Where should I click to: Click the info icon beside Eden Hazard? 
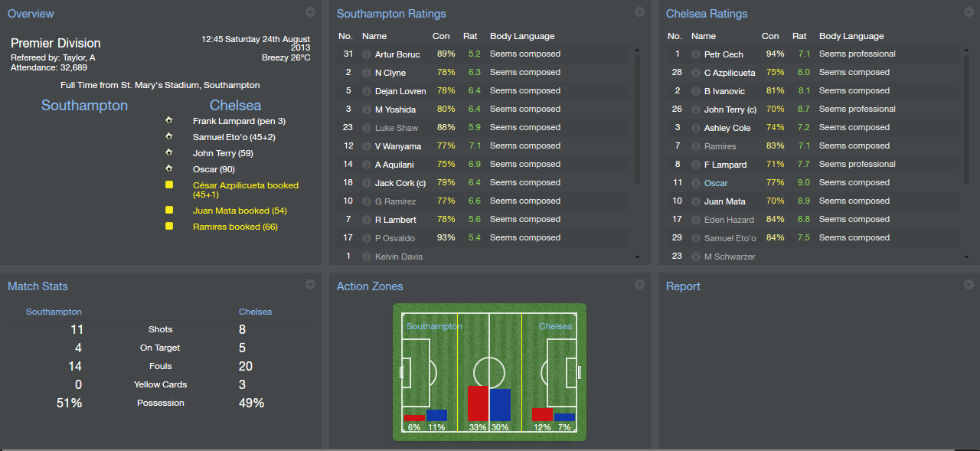pos(695,220)
